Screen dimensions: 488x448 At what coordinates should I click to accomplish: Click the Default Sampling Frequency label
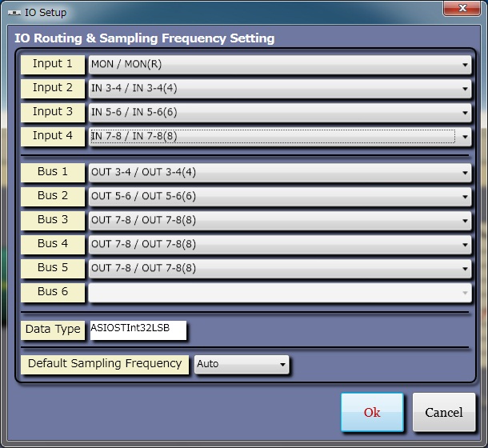click(x=105, y=364)
